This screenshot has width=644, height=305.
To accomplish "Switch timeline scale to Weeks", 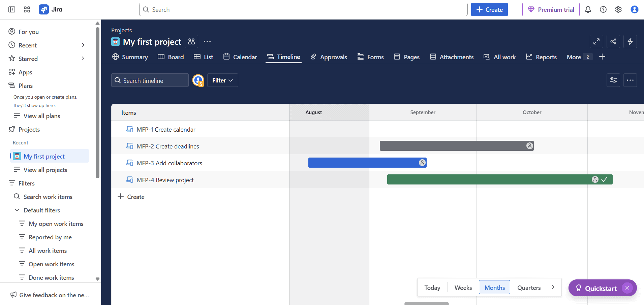I will click(x=463, y=287).
